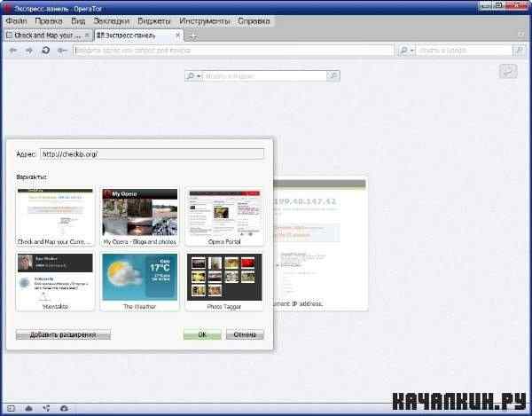Close the Экспресс-панель tab

[177, 35]
